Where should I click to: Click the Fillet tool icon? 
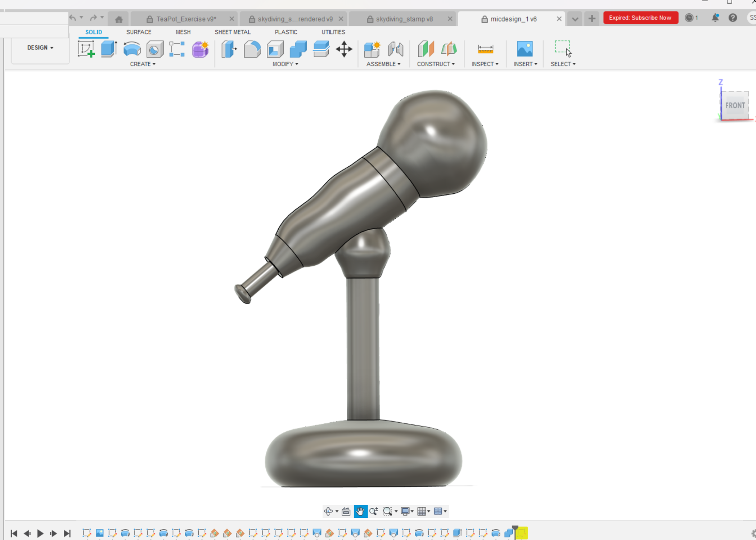tap(252, 49)
